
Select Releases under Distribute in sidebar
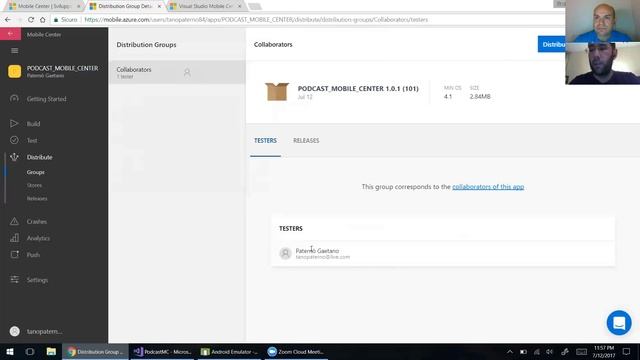pos(37,198)
